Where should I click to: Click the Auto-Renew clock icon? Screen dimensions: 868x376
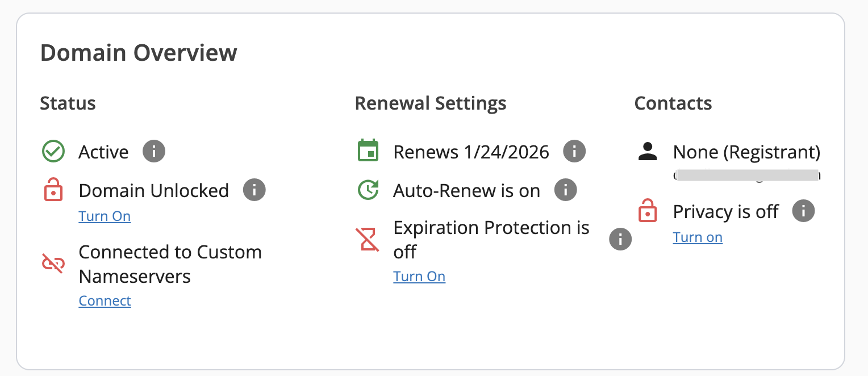(368, 190)
